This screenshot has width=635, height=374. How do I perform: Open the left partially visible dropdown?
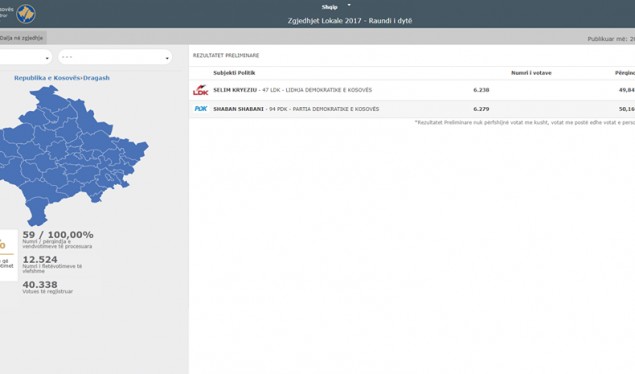click(x=25, y=57)
